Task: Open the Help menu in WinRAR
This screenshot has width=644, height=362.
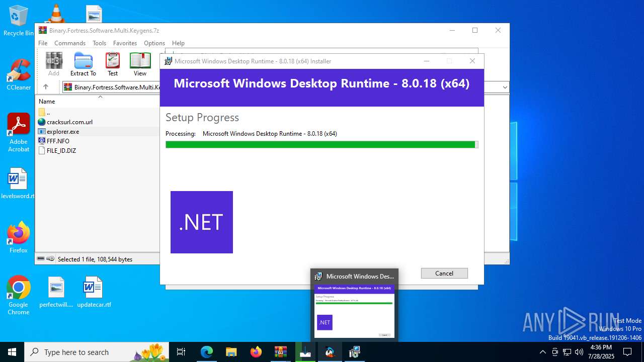Action: coord(178,43)
